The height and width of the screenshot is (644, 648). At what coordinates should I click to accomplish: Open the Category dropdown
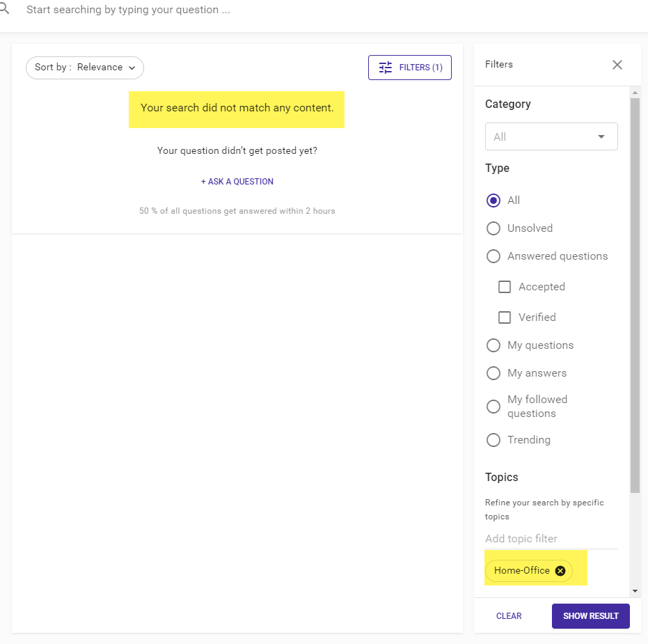coord(551,136)
